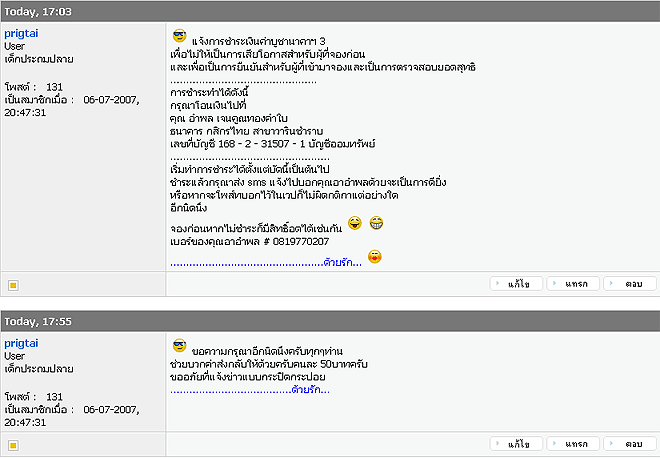Click แทรก button on the 17:55 post
Screen dimensions: 660x458
[x=573, y=444]
